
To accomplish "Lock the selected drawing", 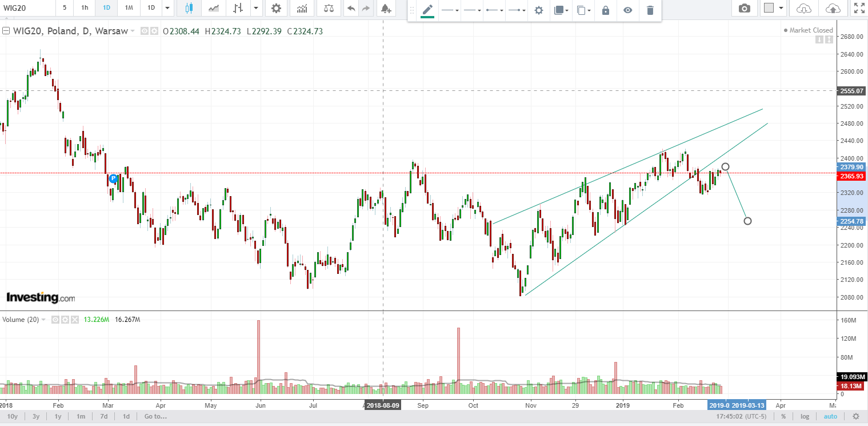I will point(606,10).
